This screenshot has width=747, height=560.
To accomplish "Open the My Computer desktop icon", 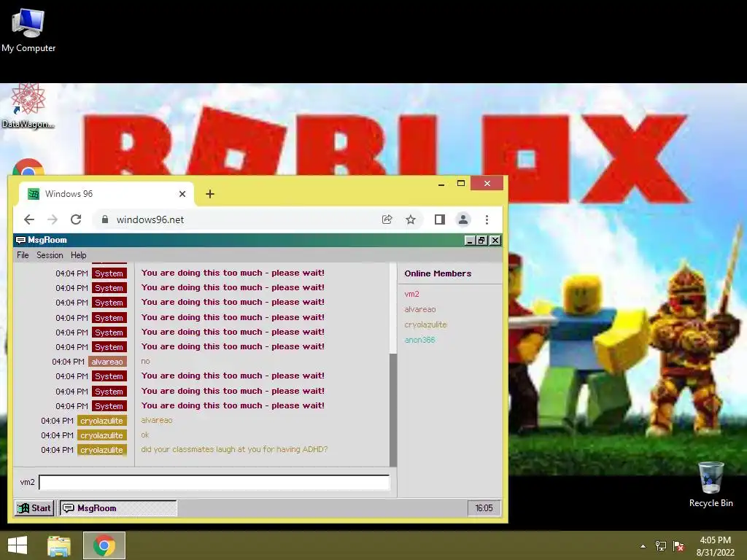I will [x=28, y=29].
